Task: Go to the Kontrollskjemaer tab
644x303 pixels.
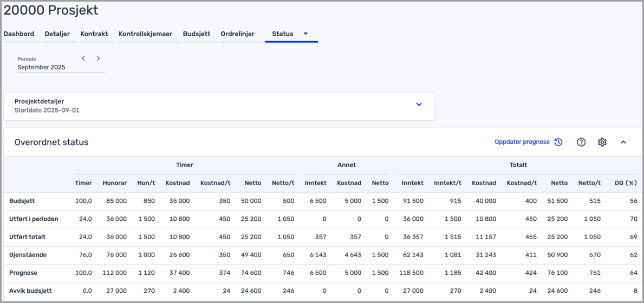Action: [145, 34]
